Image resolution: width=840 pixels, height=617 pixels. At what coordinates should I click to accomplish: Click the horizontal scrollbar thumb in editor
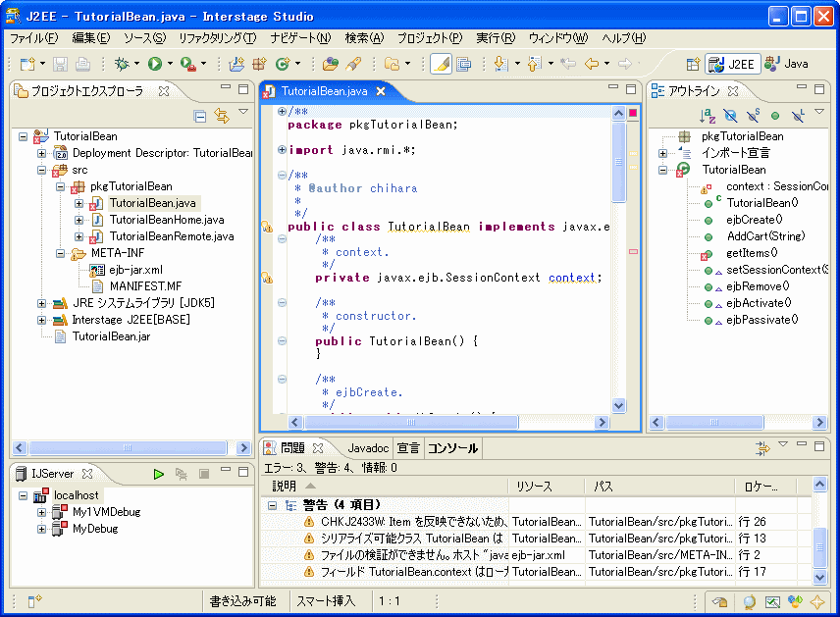click(x=411, y=423)
